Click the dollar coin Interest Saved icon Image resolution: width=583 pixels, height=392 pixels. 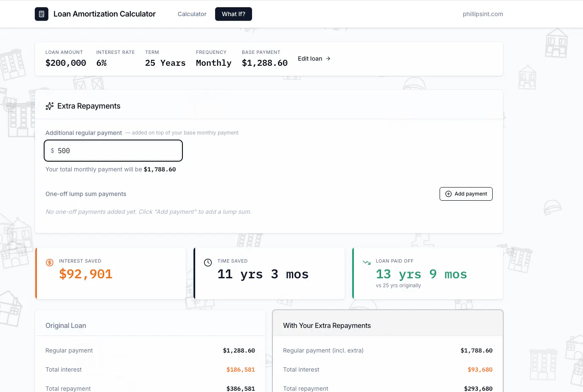50,263
